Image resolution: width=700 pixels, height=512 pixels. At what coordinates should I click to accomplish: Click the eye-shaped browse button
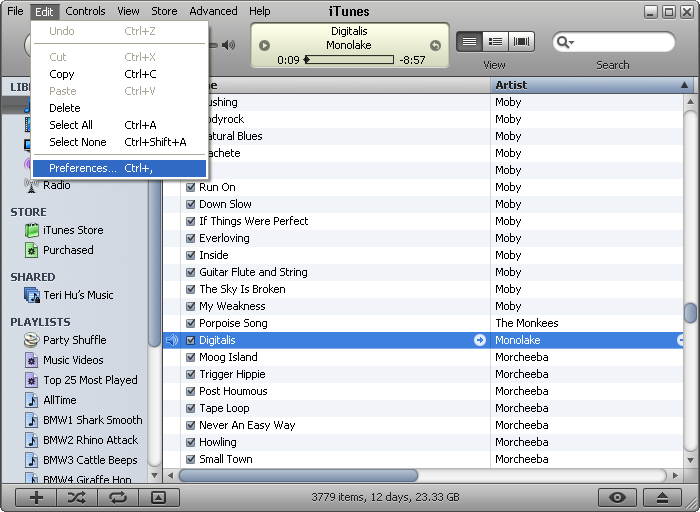click(617, 497)
